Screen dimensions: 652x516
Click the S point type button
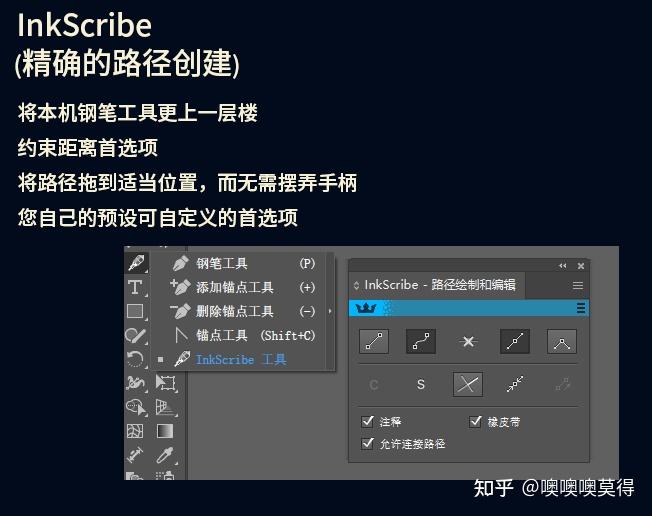click(x=421, y=385)
